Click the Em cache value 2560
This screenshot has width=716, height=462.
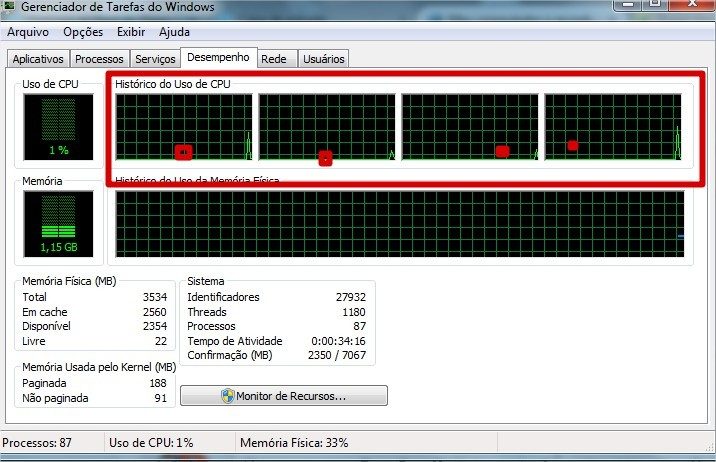(155, 312)
